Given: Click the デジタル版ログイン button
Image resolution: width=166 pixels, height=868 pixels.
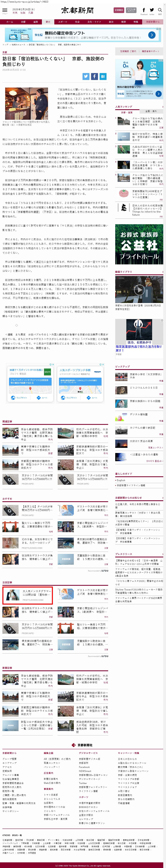Looking at the screenshot, I should [x=131, y=10].
